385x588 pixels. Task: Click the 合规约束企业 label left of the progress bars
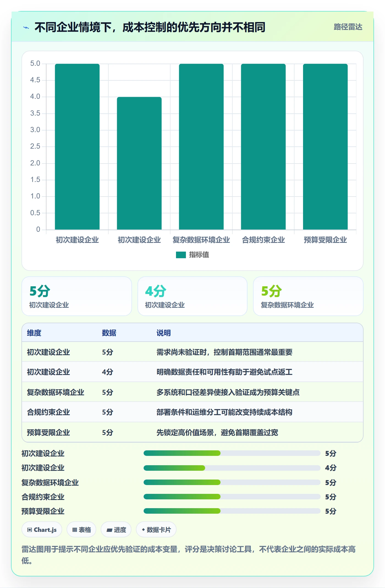pyautogui.click(x=43, y=497)
